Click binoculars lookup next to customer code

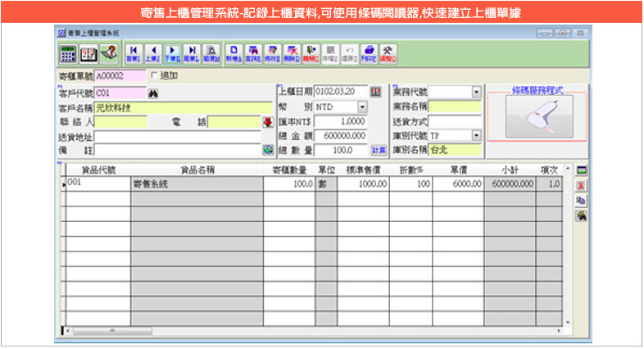[152, 93]
